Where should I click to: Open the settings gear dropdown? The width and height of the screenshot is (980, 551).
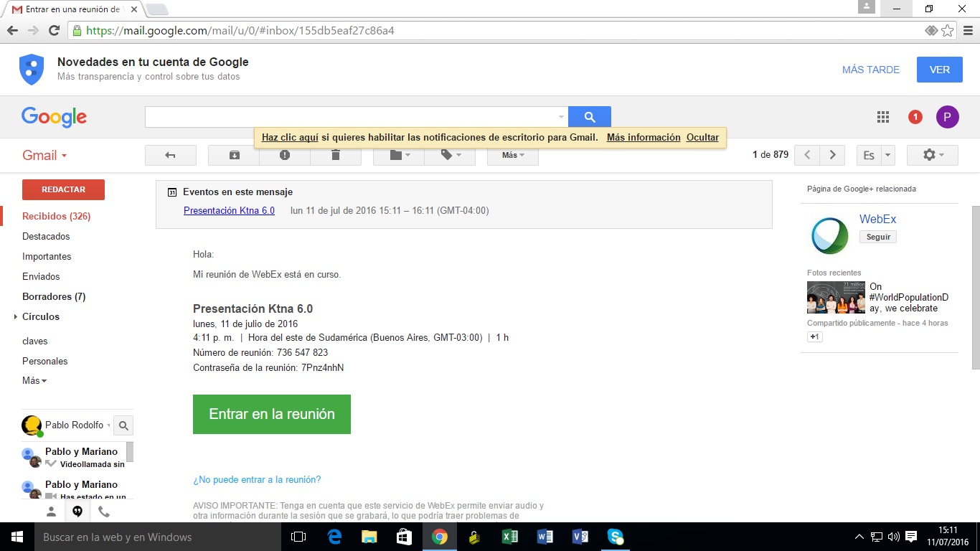pyautogui.click(x=932, y=155)
